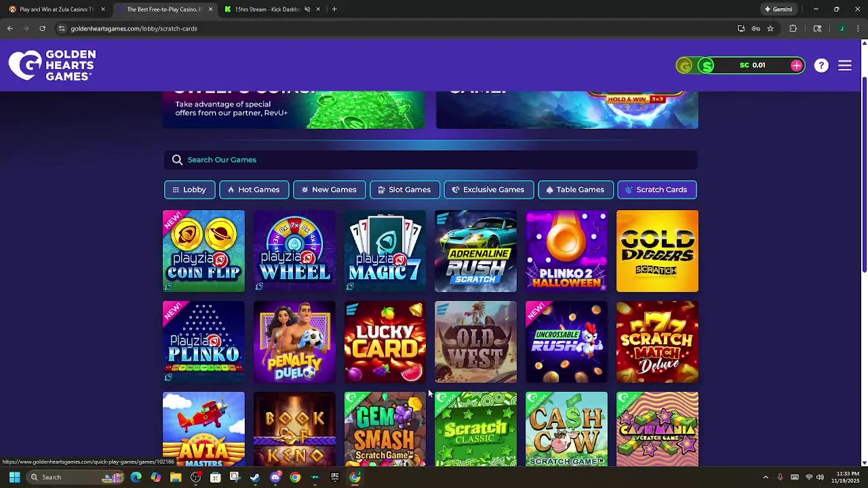Viewport: 868px width, 488px height.
Task: Select the Slot Games category tab
Action: click(x=404, y=190)
